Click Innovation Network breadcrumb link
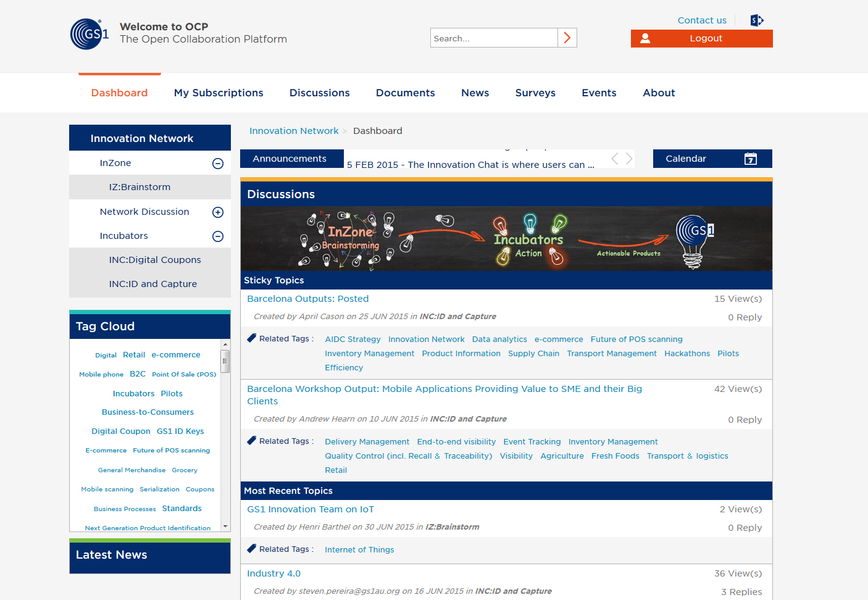868x600 pixels. coord(294,131)
